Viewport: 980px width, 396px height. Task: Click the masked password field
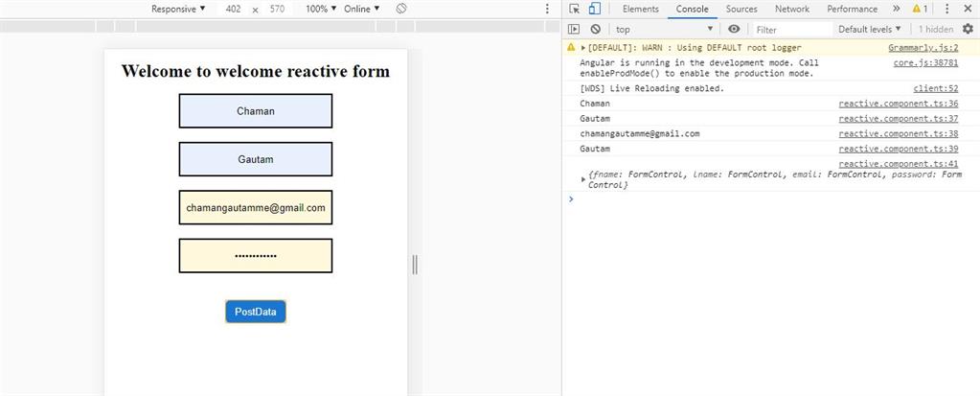pyautogui.click(x=255, y=255)
